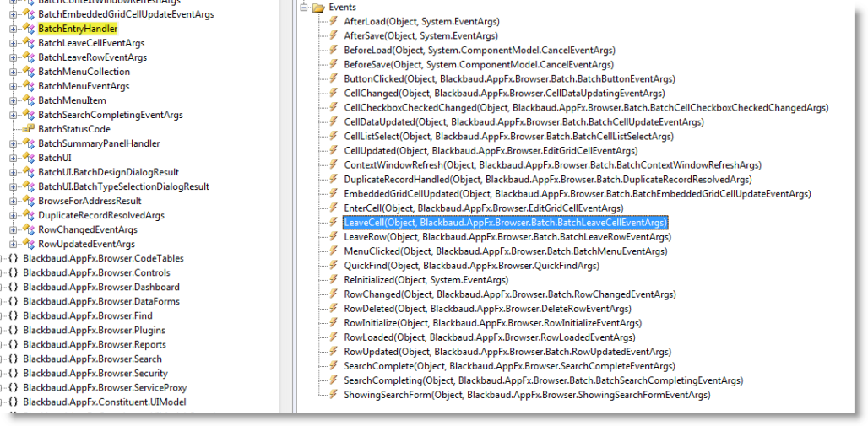The height and width of the screenshot is (426, 868).
Task: Click the lightning icon beside ButtonClicked event
Action: (334, 79)
